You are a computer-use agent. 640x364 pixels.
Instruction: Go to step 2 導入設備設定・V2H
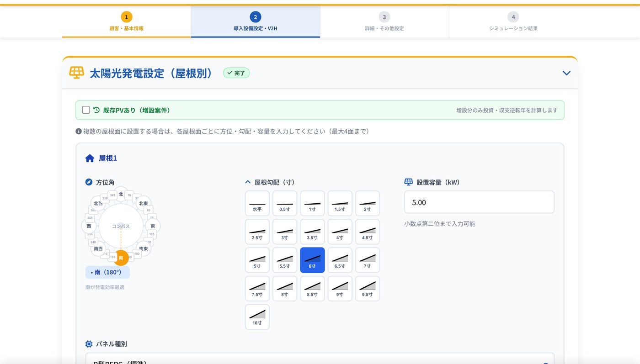(x=256, y=22)
